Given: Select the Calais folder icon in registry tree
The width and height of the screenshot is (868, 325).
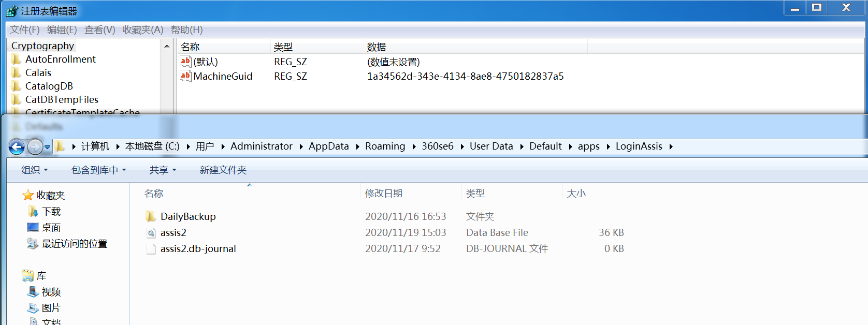Looking at the screenshot, I should [17, 73].
